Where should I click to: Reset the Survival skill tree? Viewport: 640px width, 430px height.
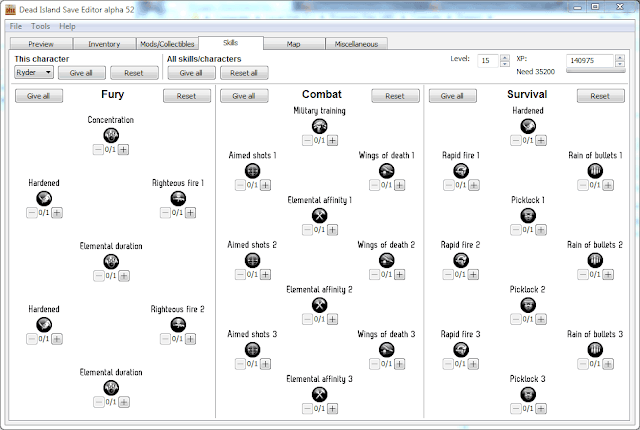[x=599, y=96]
